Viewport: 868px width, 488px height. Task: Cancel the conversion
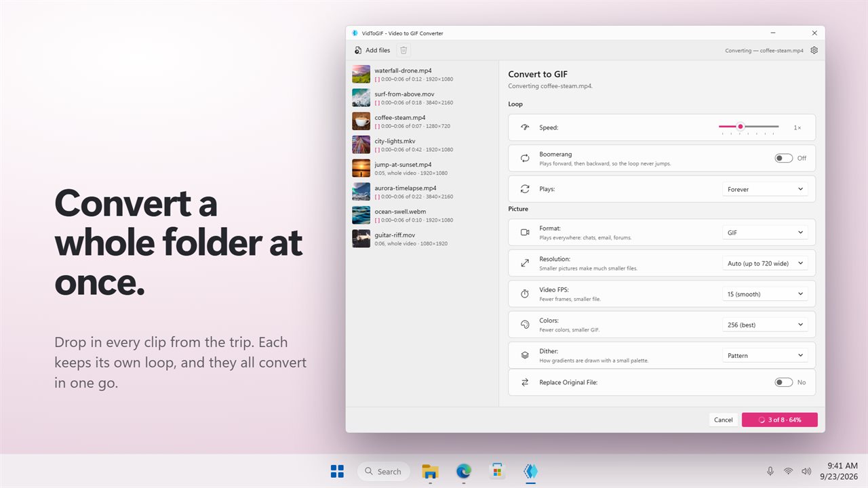(724, 420)
